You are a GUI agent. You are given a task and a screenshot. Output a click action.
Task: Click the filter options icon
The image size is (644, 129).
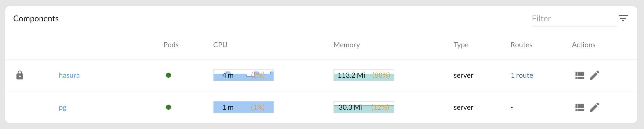pos(623,18)
